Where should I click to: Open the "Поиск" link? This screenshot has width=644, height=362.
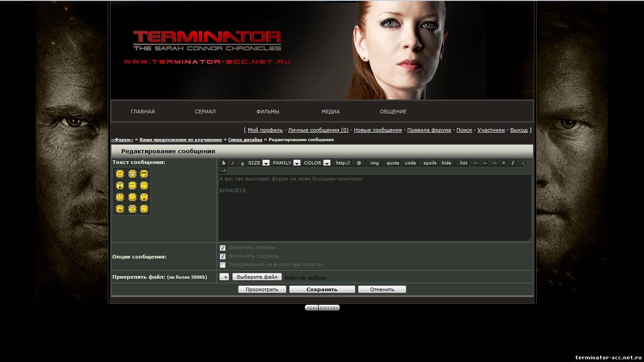point(464,130)
